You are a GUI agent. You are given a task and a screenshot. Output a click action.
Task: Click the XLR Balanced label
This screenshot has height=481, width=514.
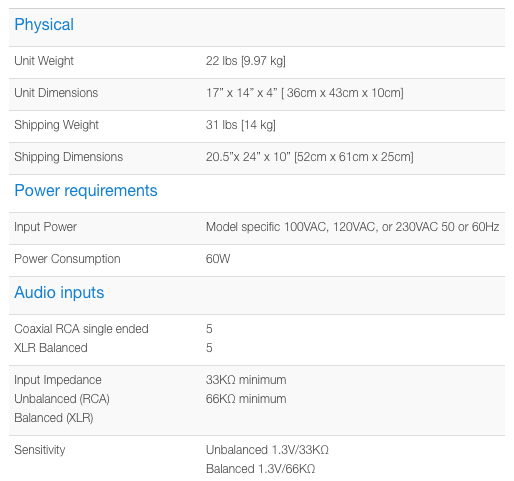pyautogui.click(x=51, y=348)
